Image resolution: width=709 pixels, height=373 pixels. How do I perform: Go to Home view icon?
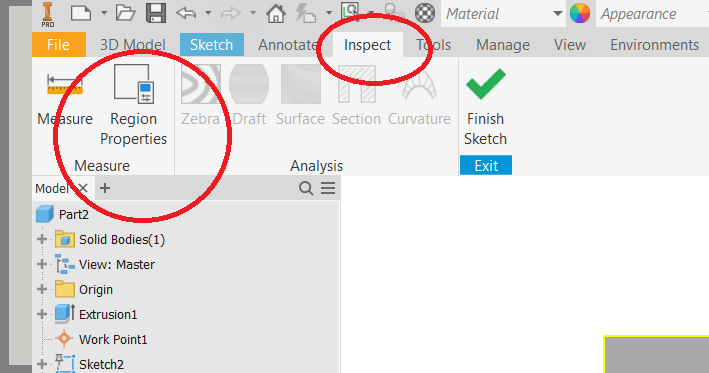(x=276, y=13)
